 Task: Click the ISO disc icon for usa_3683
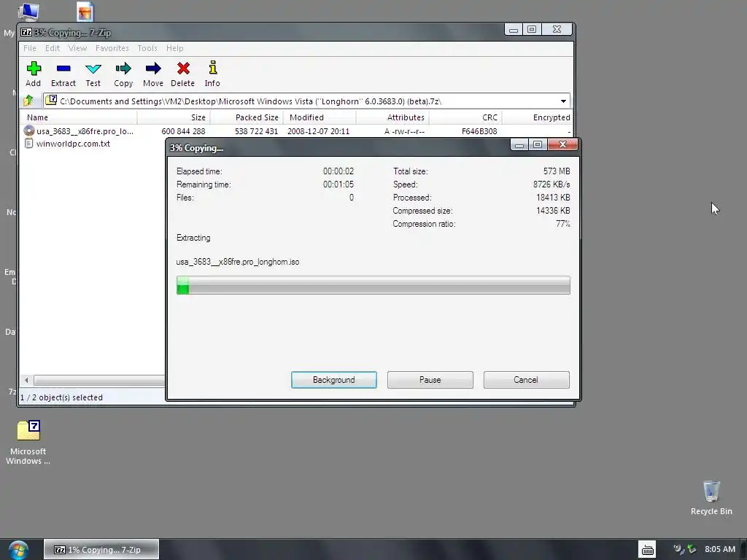point(29,131)
